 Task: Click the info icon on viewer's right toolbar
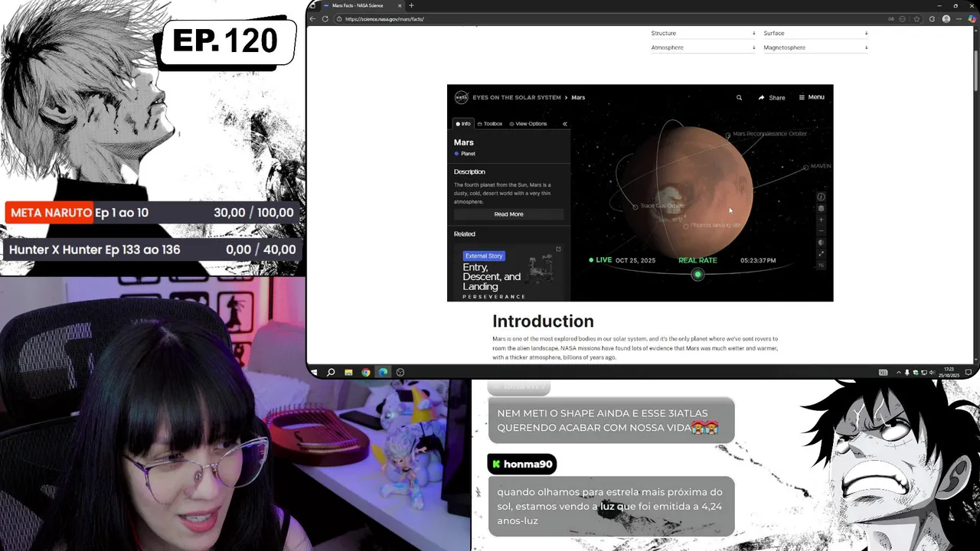click(x=821, y=197)
